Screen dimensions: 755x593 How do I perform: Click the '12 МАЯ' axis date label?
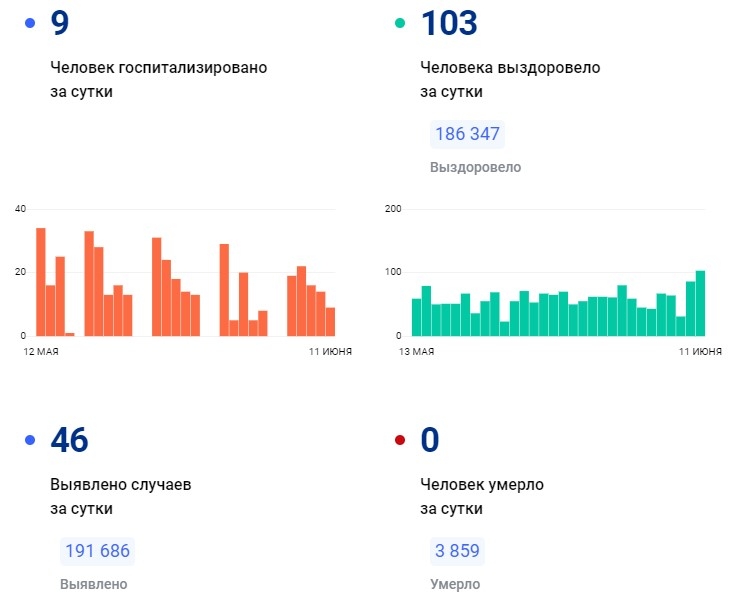click(x=40, y=351)
